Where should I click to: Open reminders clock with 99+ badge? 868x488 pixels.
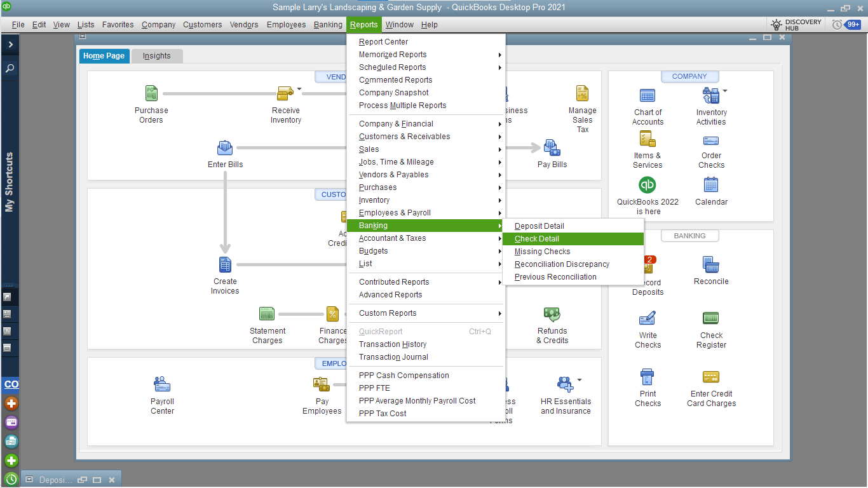[846, 25]
